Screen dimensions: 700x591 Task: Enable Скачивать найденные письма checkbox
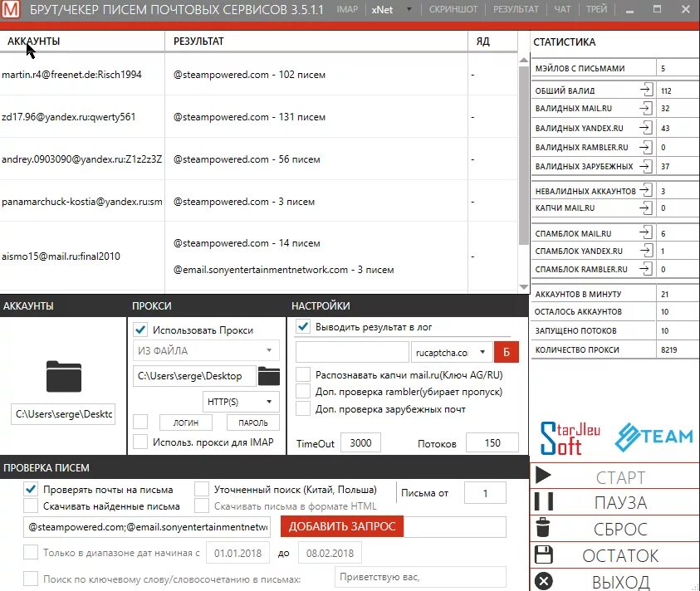click(31, 506)
